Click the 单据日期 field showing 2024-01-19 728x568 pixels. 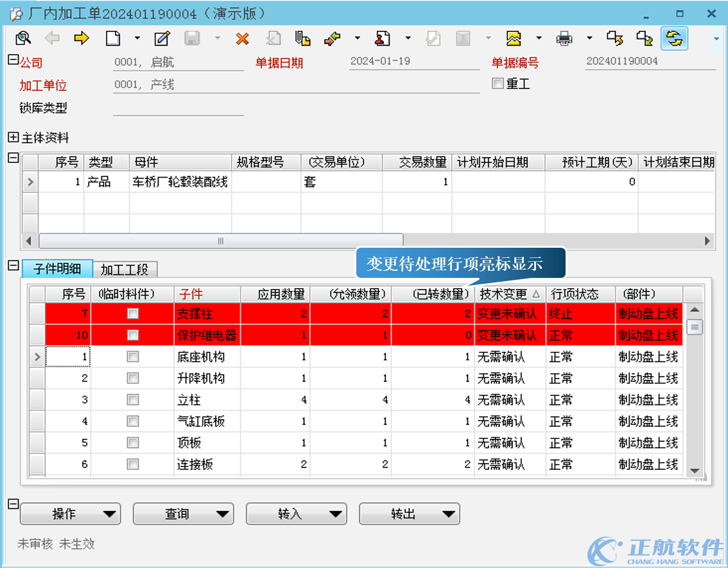pos(414,61)
